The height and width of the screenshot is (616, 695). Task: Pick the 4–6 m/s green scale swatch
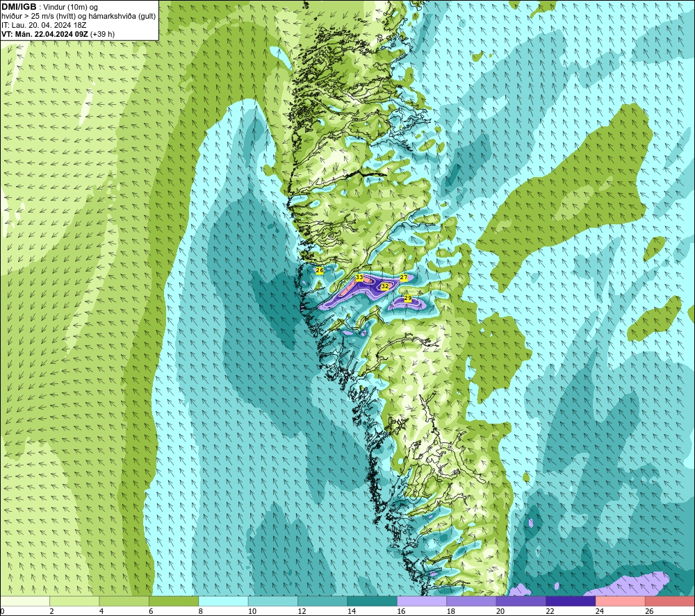(x=124, y=601)
